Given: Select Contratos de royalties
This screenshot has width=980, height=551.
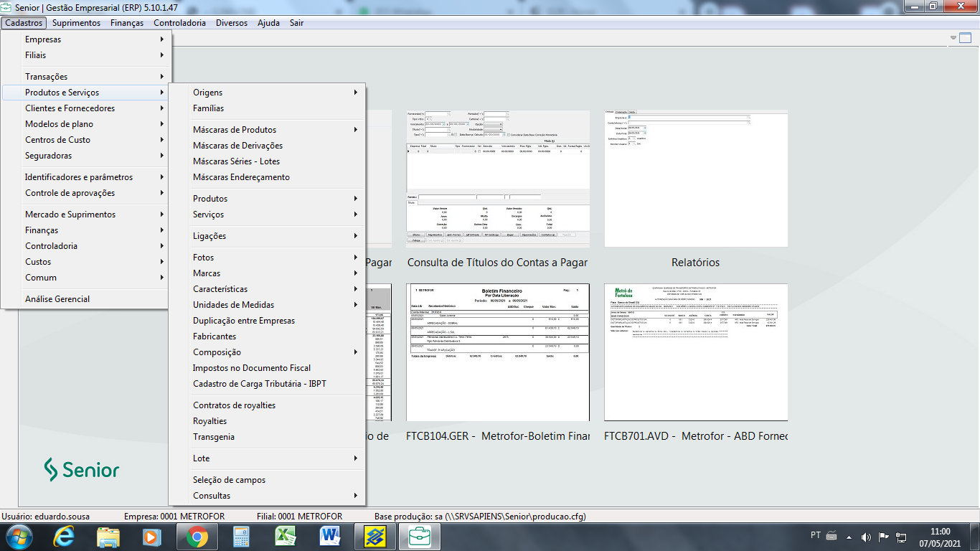Looking at the screenshot, I should tap(267, 405).
